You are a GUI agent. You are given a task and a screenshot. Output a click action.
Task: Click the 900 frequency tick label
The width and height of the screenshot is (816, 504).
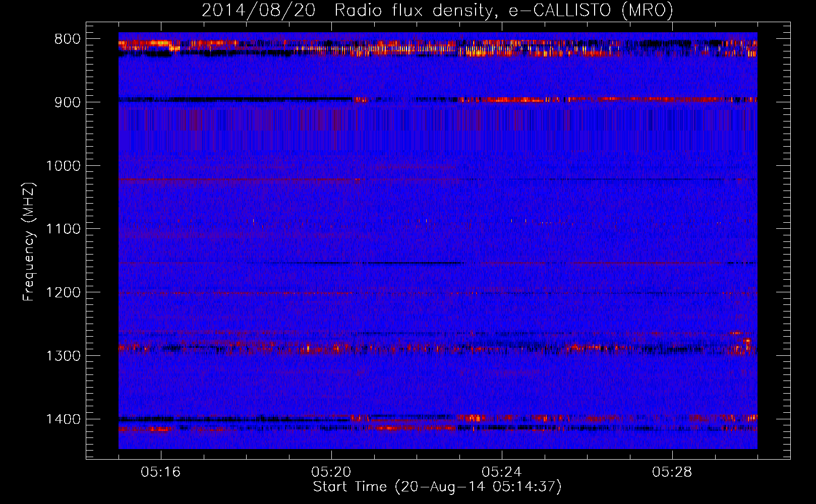(68, 102)
